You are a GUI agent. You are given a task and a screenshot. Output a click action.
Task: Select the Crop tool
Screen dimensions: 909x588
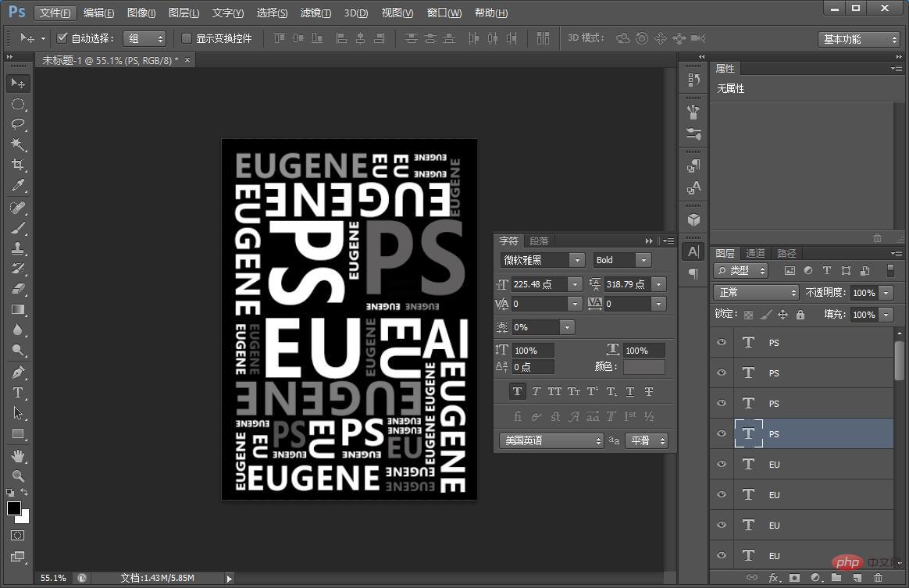point(18,165)
